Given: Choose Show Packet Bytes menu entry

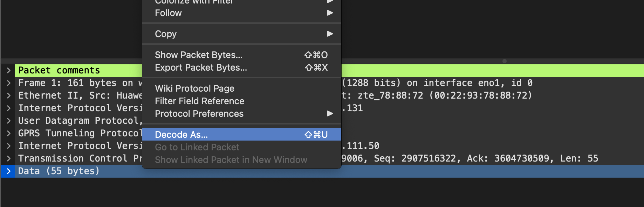Looking at the screenshot, I should (x=199, y=55).
